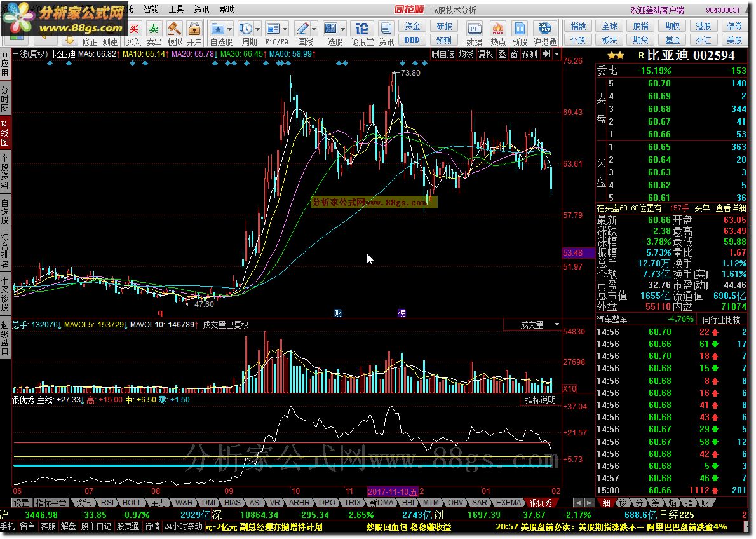756x539 pixels.
Task: Open the 工具 menu
Action: click(x=176, y=9)
